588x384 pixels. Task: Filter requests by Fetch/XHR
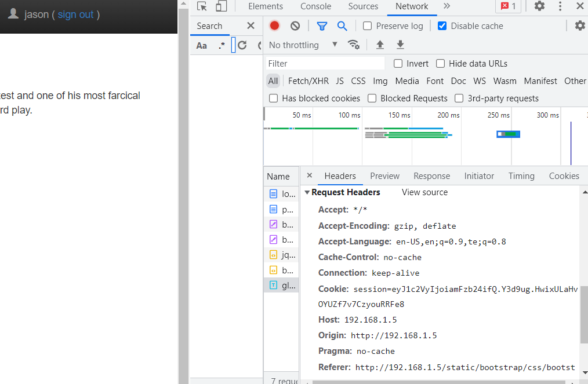[x=308, y=81]
